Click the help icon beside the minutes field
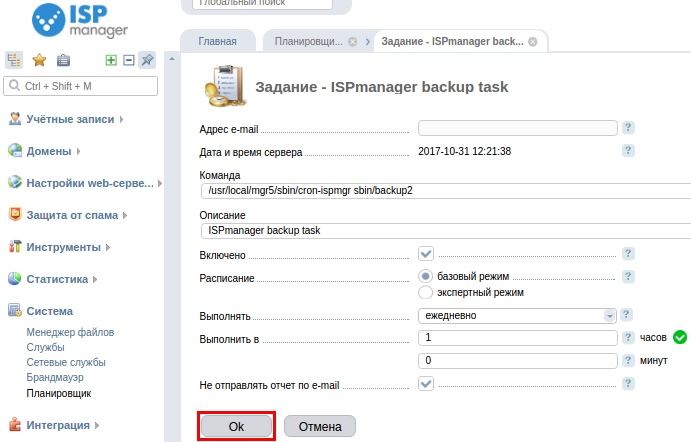691x442 pixels. (628, 360)
